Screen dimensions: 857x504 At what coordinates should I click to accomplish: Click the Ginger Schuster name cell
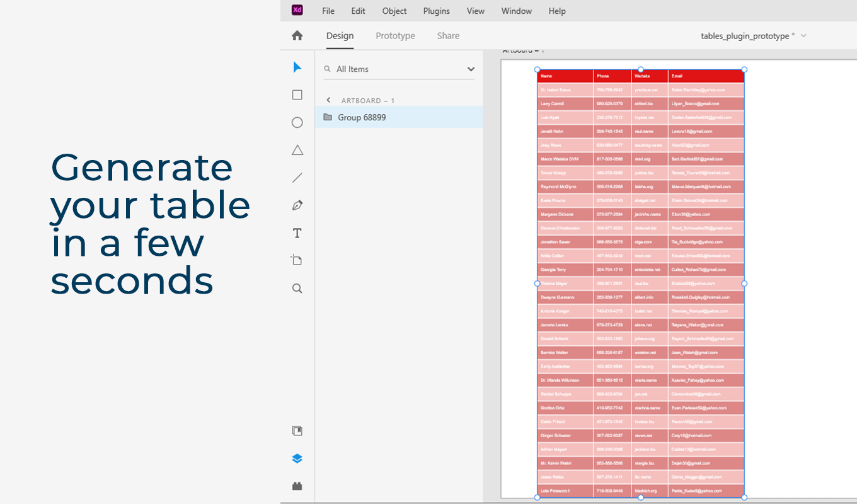pos(565,435)
